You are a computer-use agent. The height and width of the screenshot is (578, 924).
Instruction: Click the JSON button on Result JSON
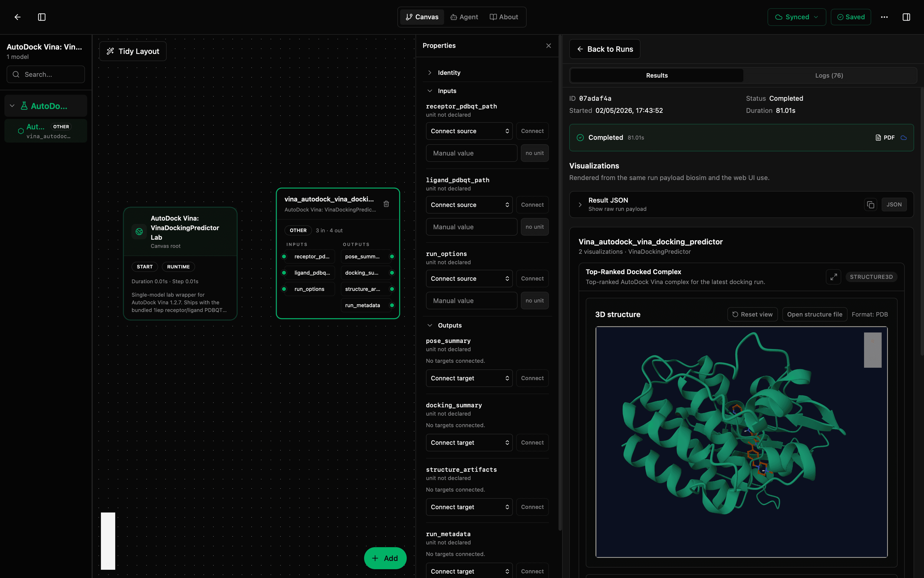click(x=894, y=205)
